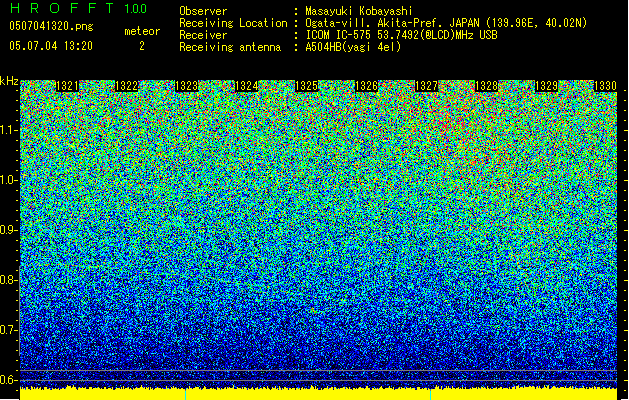Viewport: 629px width, 400px height.
Task: Click the 1321 time marker
Action: point(67,86)
